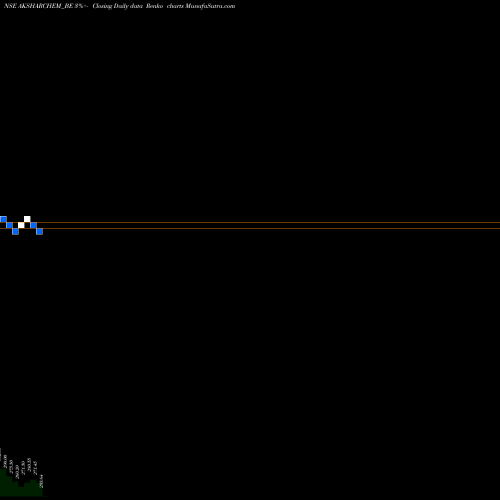Click the 'Closing Daily data' title text

[118, 6]
